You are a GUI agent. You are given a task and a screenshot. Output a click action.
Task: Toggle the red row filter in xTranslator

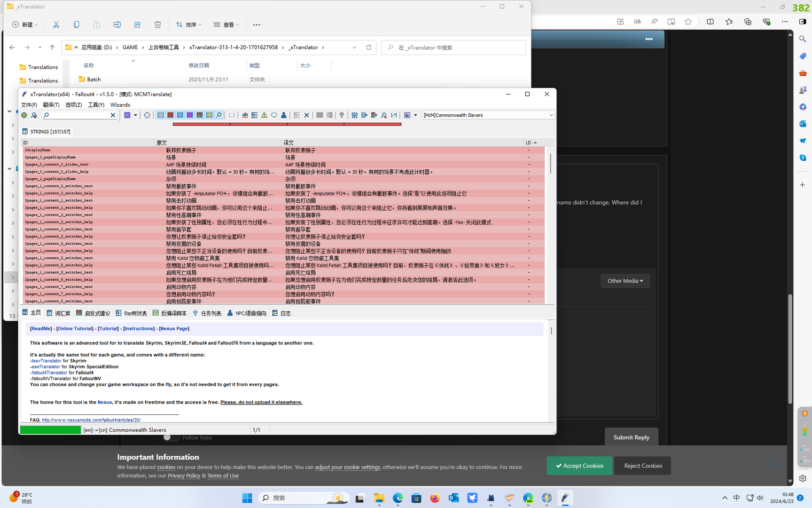(170, 115)
